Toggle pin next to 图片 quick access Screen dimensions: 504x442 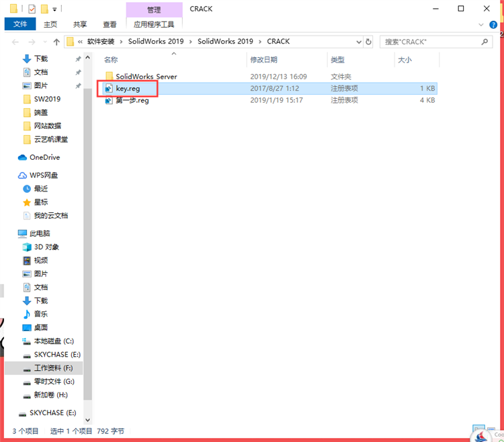click(78, 86)
